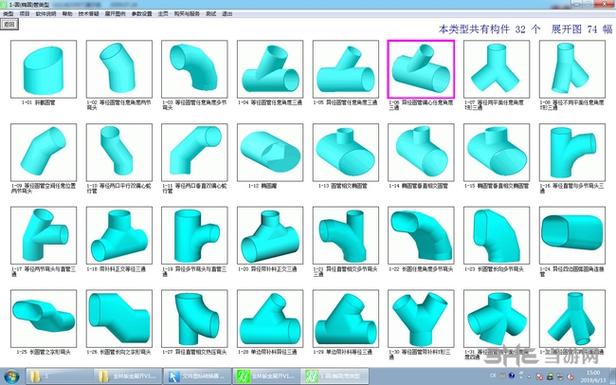Select component 1-21 pipe intersecting elbow

[x=345, y=236]
